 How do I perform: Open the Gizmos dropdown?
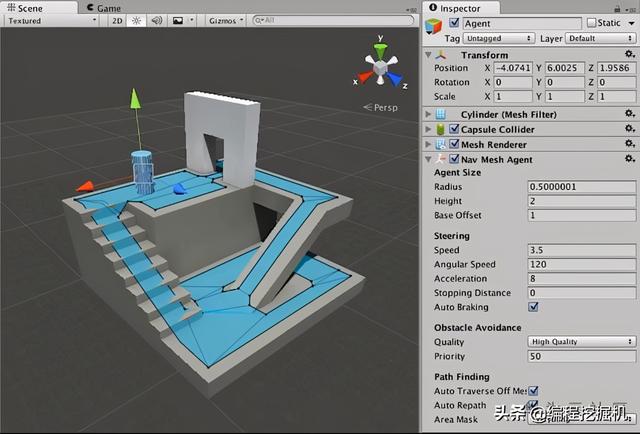tap(226, 20)
